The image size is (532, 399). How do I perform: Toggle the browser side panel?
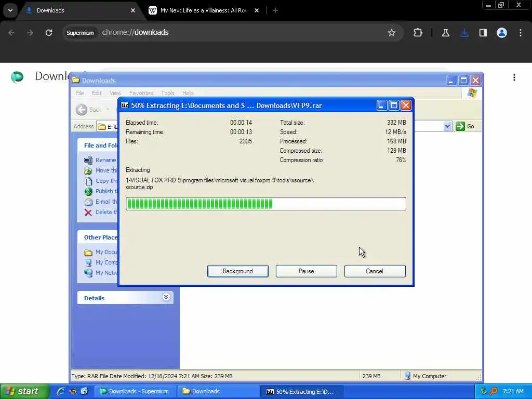[483, 33]
